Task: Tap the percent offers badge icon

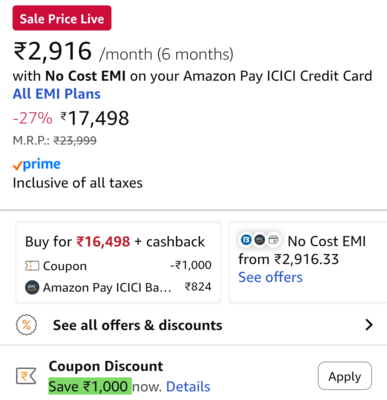Action: [26, 325]
